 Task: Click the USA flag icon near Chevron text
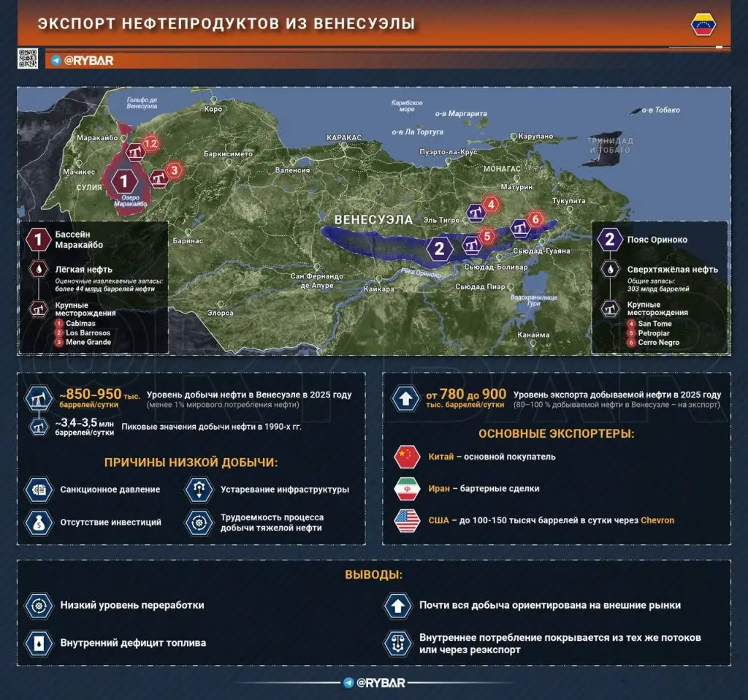click(x=406, y=520)
